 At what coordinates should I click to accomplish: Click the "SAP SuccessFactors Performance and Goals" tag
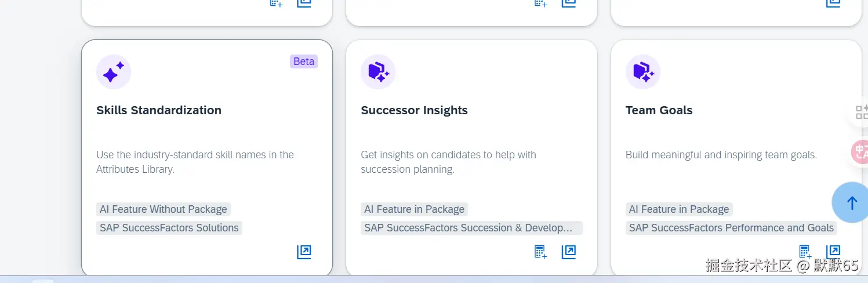click(x=731, y=228)
